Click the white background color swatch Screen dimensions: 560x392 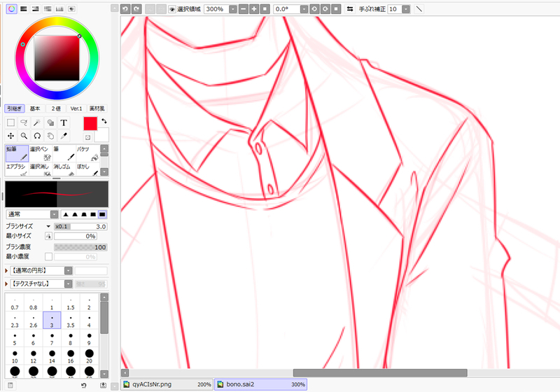[101, 135]
